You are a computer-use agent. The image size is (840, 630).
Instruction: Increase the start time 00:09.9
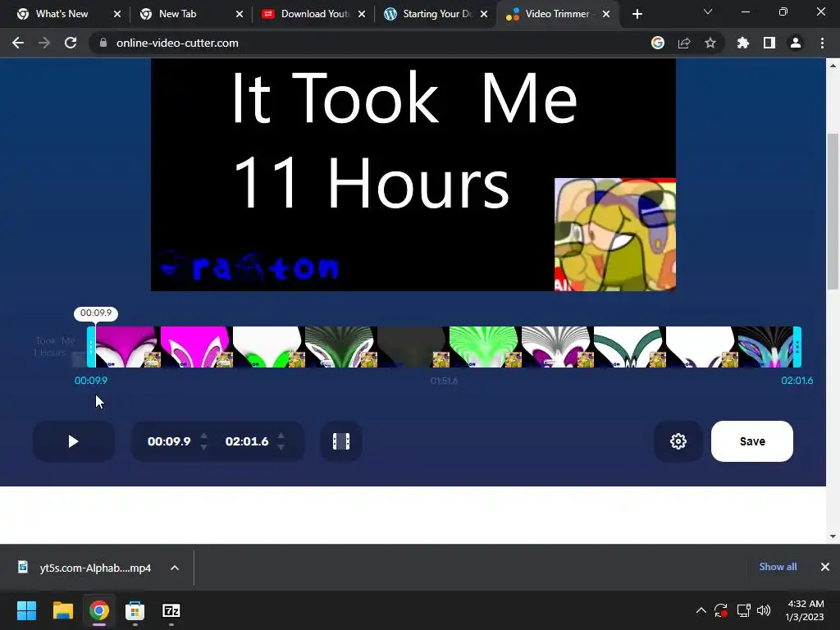coord(203,436)
